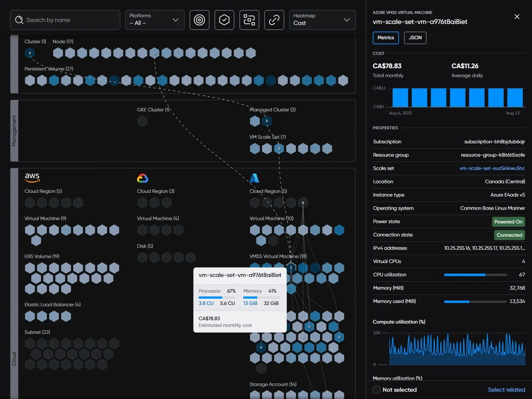Click the Google Cloud provider logo

(x=143, y=178)
